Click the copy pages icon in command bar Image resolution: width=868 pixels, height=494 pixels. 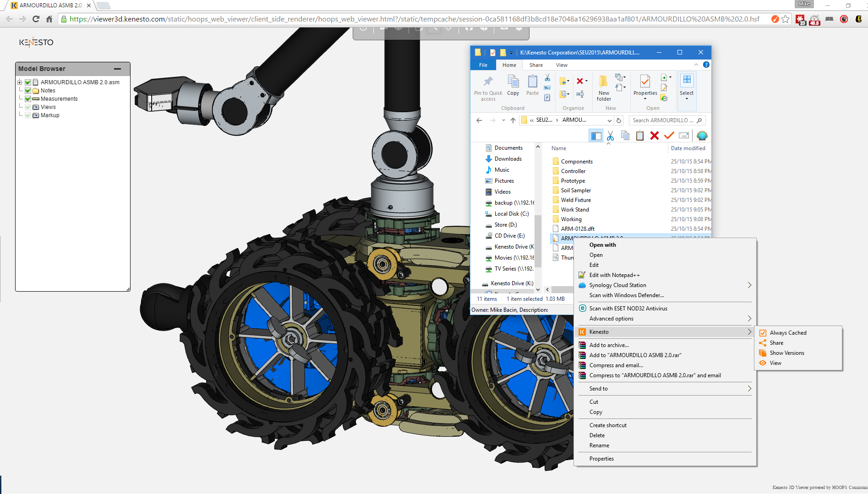point(625,136)
